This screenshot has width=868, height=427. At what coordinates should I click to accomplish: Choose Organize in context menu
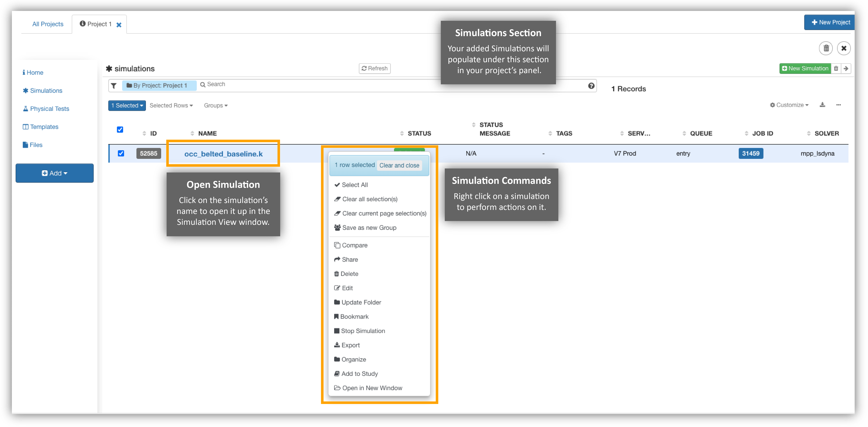[350, 360]
